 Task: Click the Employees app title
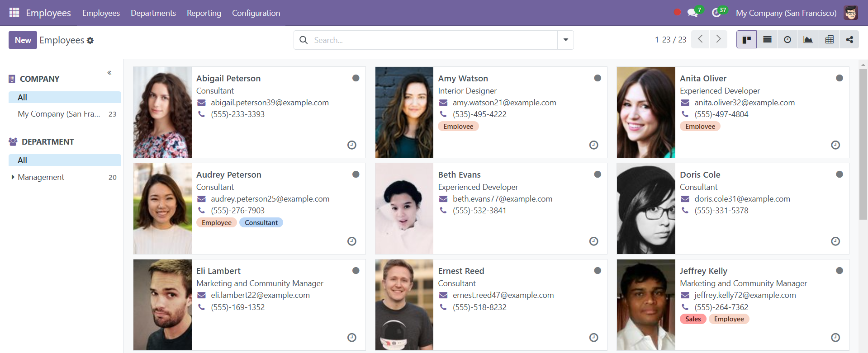48,13
